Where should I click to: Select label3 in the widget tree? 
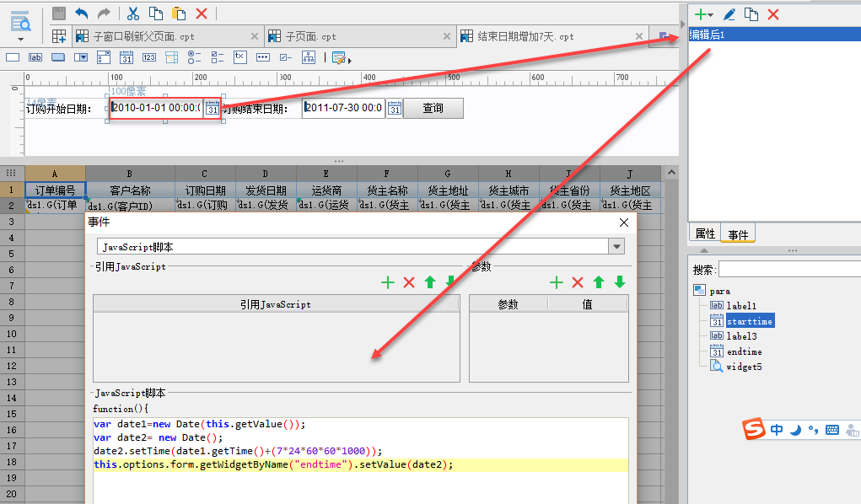click(x=741, y=336)
